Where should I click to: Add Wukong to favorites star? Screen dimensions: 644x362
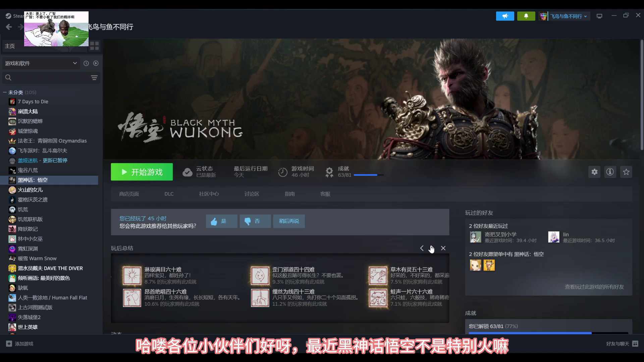(x=626, y=172)
